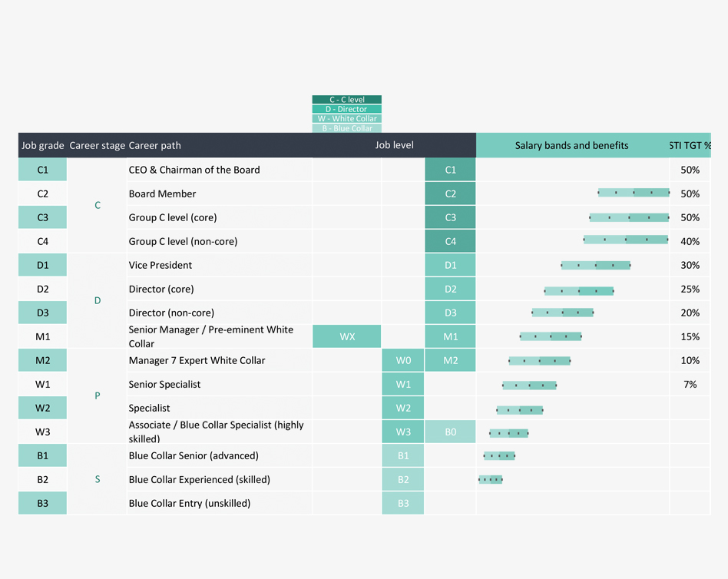Select "Blue Collar Entry (unskilled)" career path
This screenshot has width=728, height=579.
190,503
